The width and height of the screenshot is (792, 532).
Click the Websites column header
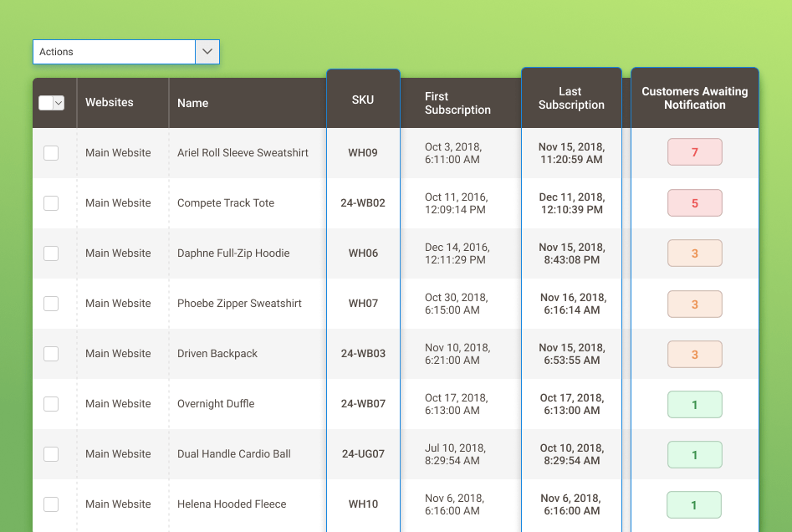click(109, 102)
